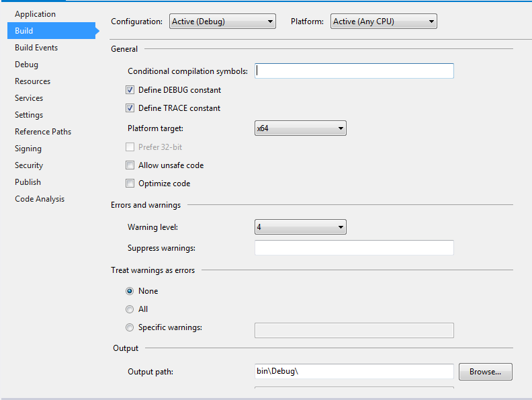Switch to the Build Events tab
This screenshot has width=532, height=400.
pyautogui.click(x=36, y=48)
